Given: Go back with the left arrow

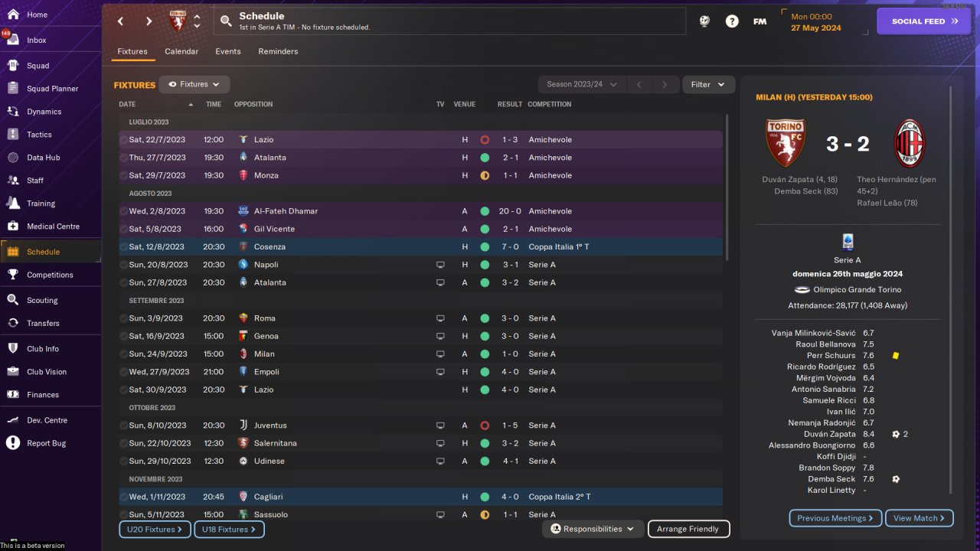Looking at the screenshot, I should (x=121, y=21).
